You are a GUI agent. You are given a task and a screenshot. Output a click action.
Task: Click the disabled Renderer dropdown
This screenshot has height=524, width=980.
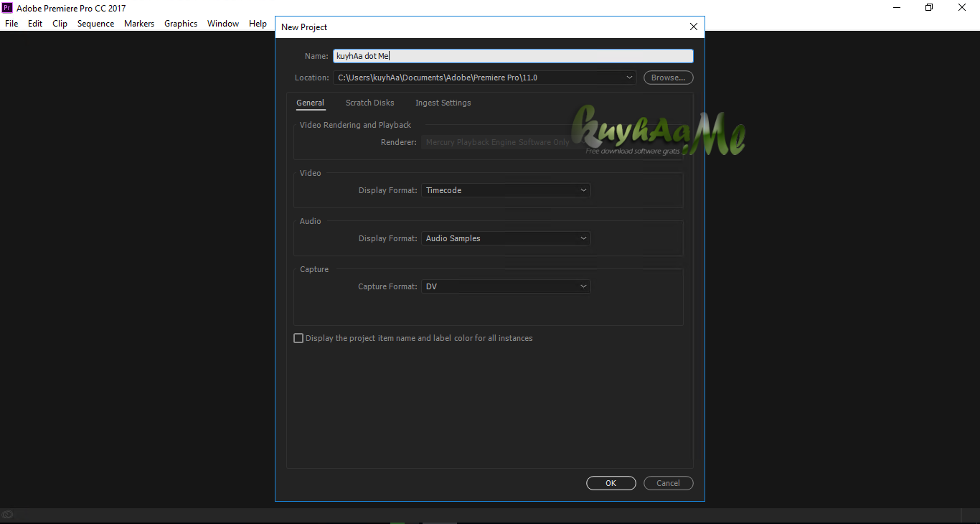506,142
